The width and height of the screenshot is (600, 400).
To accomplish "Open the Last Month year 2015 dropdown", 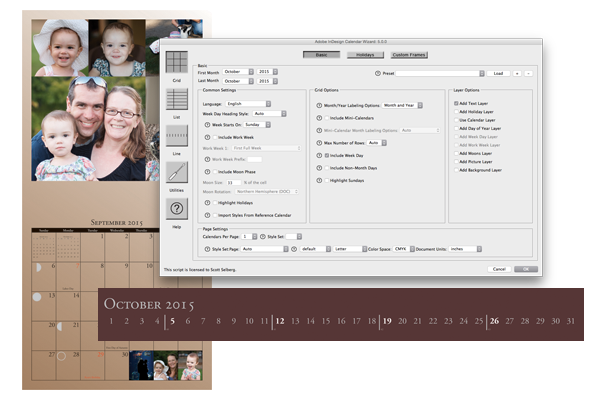I will [x=267, y=81].
